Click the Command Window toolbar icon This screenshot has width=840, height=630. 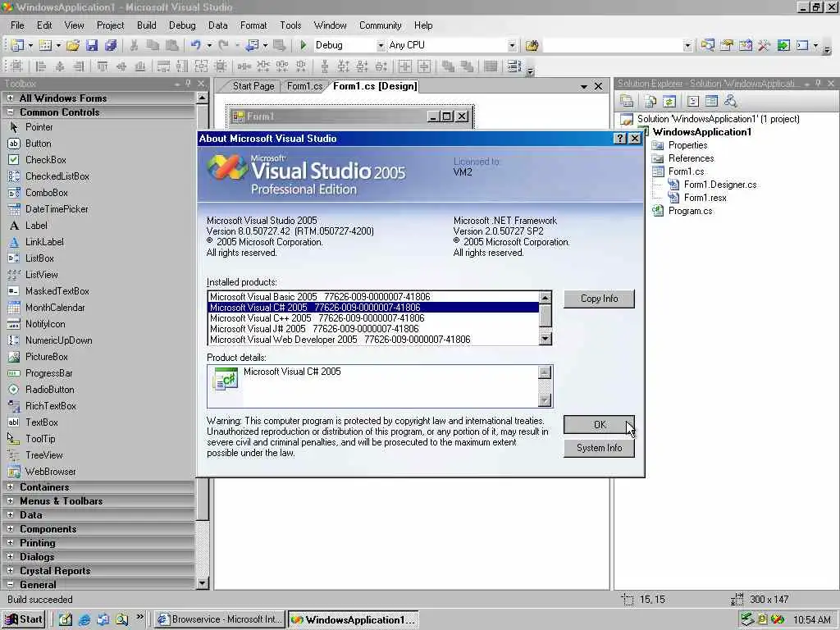coord(802,46)
